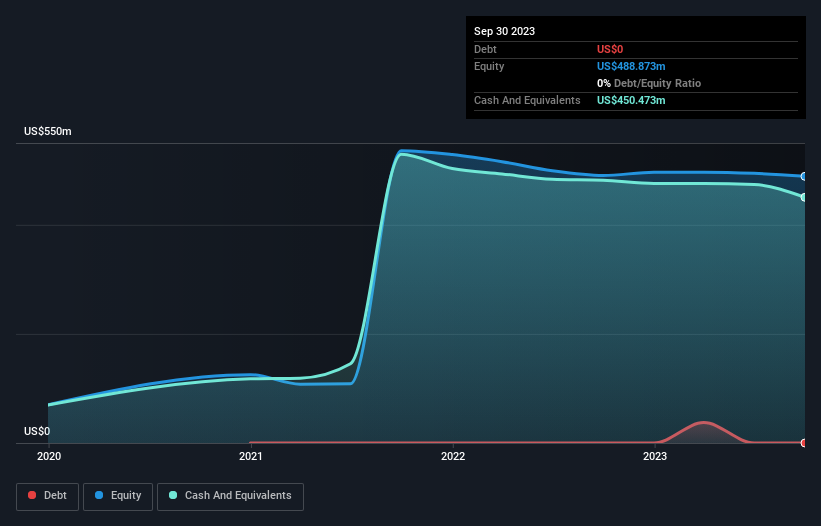Toggle the Equity legend button
Screen dimensions: 821x526
(118, 496)
